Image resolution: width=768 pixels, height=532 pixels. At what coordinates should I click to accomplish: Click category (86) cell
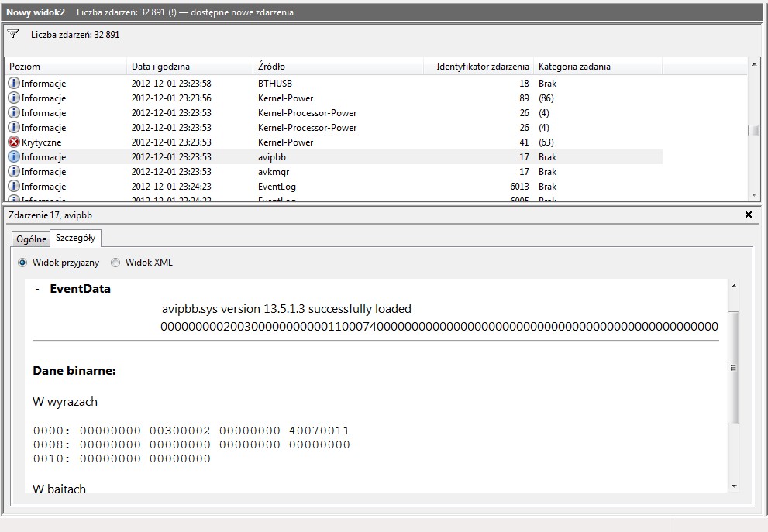click(x=546, y=98)
